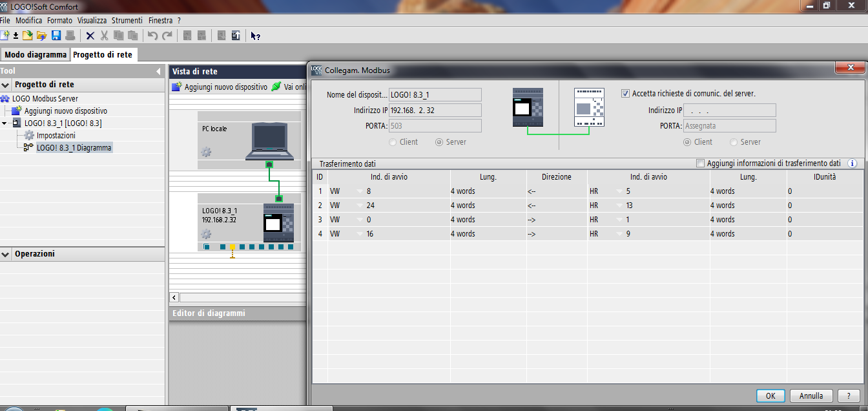Uncheck Accetta richieste di comunic. del server
This screenshot has width=868, height=411.
pyautogui.click(x=625, y=94)
